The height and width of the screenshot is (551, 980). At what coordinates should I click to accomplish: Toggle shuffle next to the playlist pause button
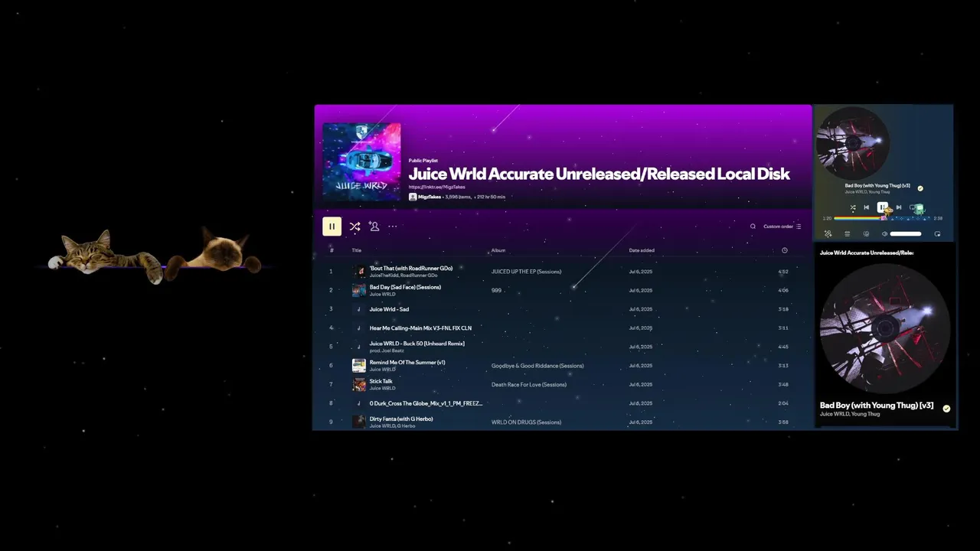coord(354,227)
